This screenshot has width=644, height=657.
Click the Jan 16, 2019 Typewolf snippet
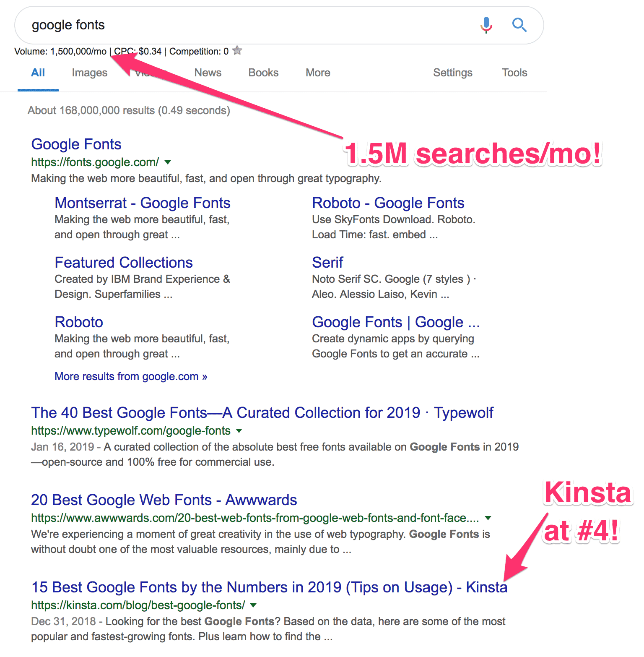tap(275, 454)
